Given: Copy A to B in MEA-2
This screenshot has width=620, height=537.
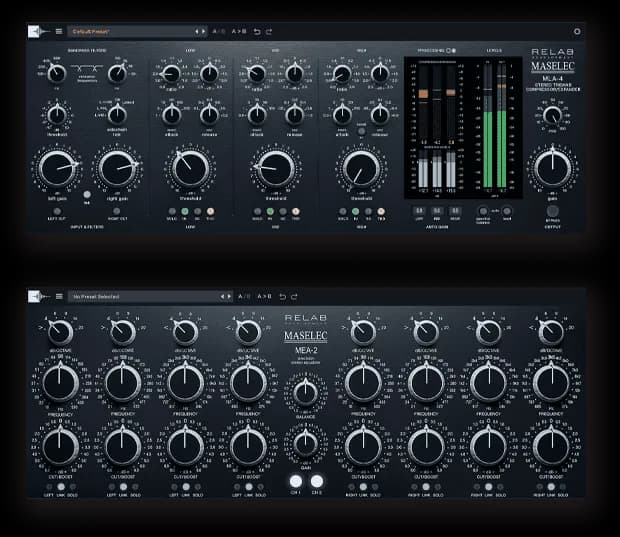Looking at the screenshot, I should coord(265,296).
